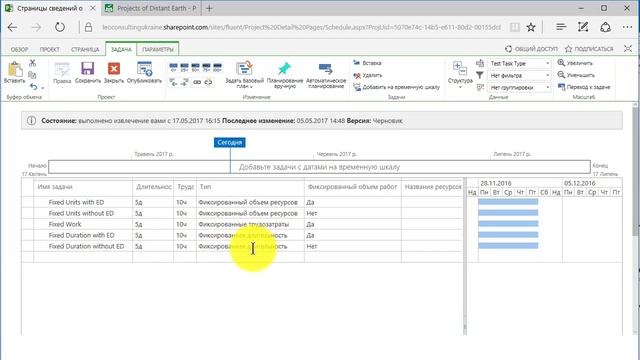
Task: Open the browser Hub icon
Action: [561, 27]
